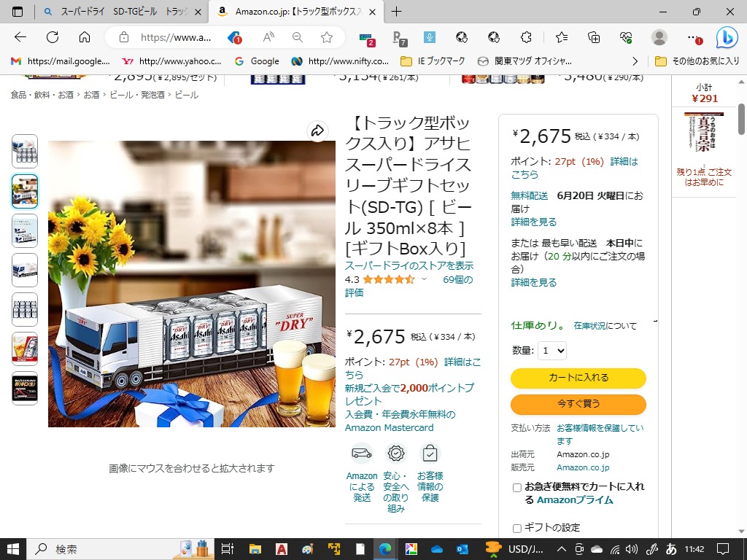Viewport: 747px width, 560px height.
Task: Open the Bing sidebar icon
Action: (727, 37)
